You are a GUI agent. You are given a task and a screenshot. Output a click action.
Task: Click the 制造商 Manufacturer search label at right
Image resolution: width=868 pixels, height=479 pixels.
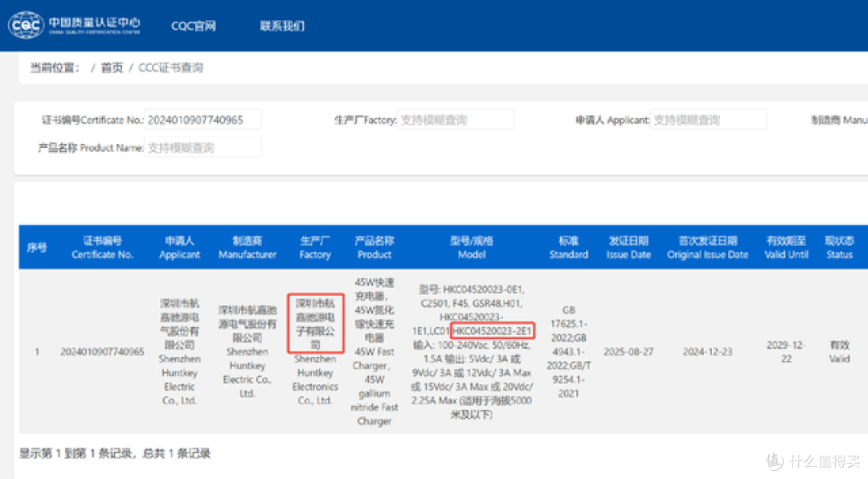tap(839, 120)
